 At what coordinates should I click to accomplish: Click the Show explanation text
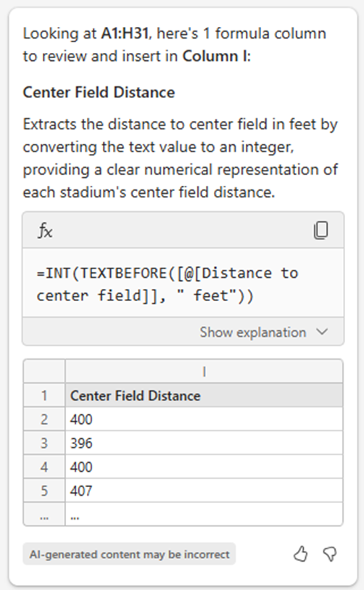252,332
